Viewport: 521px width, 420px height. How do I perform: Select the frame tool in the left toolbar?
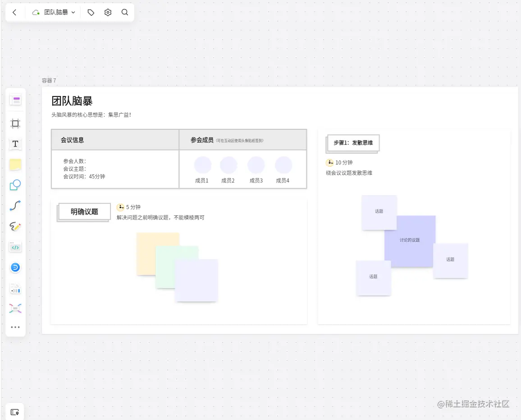pyautogui.click(x=15, y=123)
